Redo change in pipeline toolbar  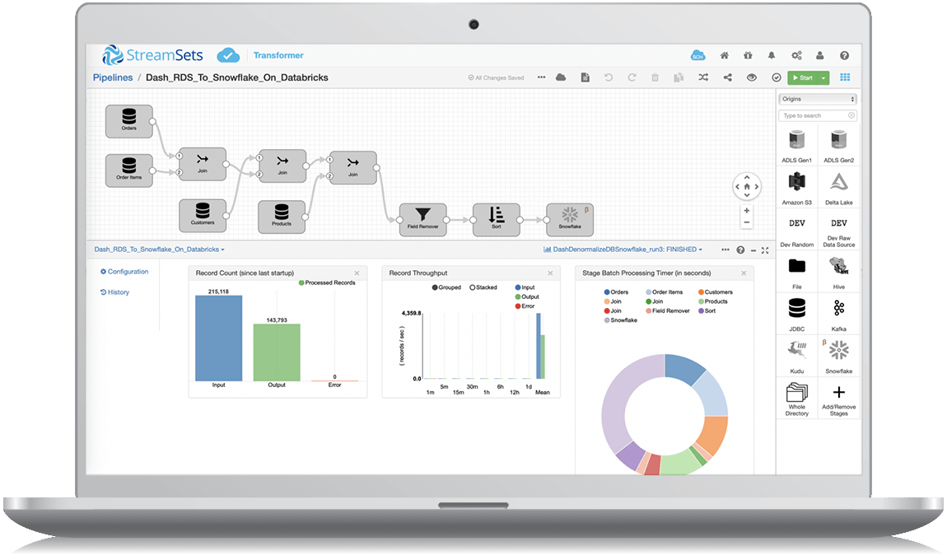pos(632,77)
